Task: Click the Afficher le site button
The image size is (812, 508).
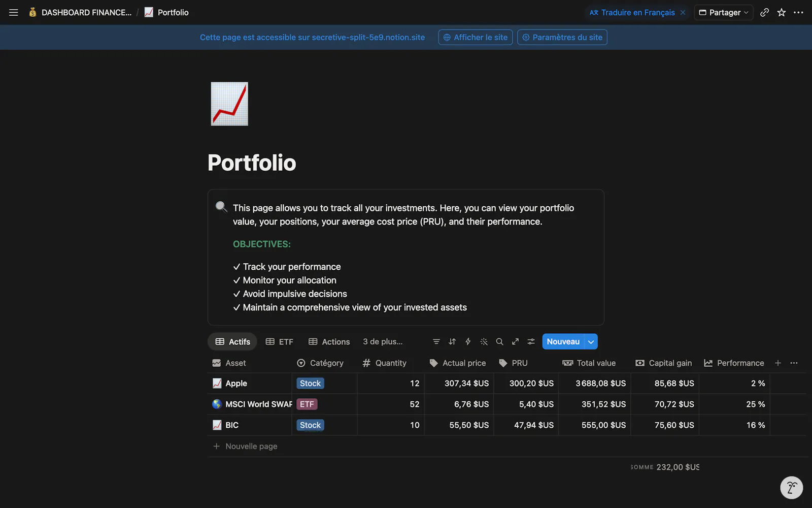Action: (x=476, y=37)
